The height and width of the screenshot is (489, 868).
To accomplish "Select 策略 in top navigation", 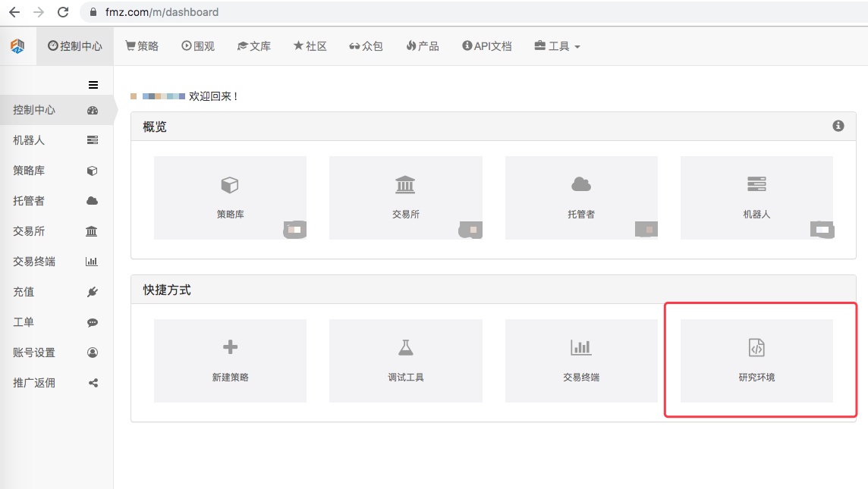I will click(x=142, y=46).
